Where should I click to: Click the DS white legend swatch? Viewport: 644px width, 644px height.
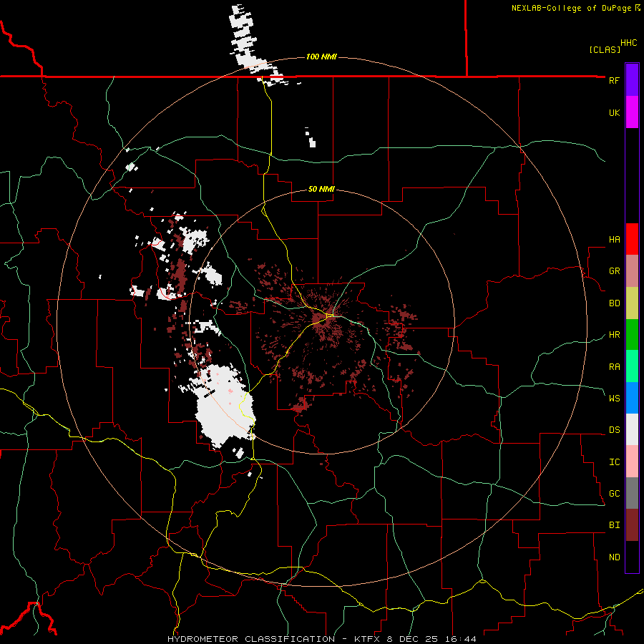pos(632,429)
